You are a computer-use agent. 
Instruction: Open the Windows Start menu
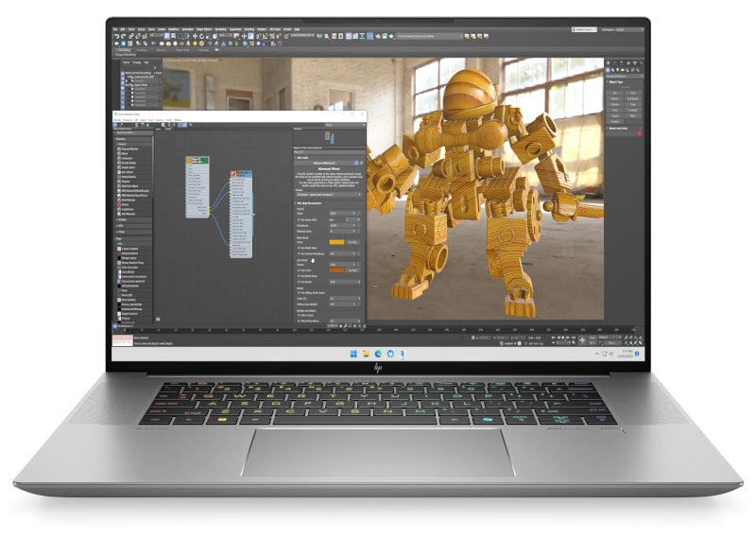coord(353,354)
